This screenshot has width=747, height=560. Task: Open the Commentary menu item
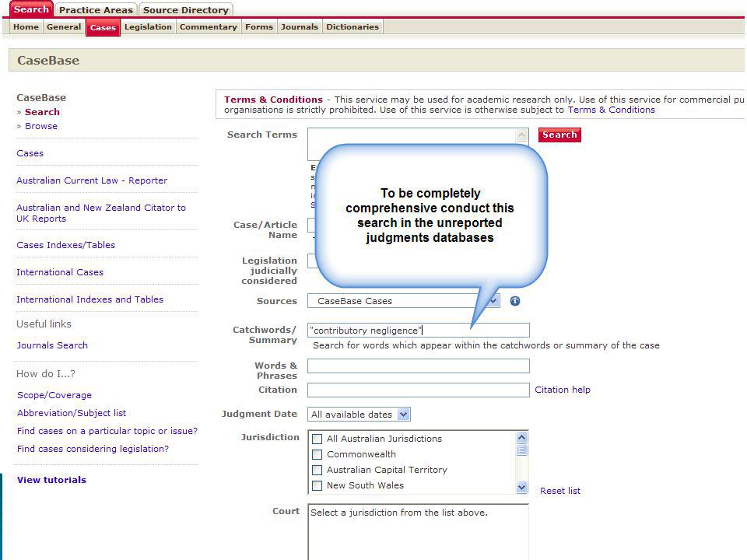point(209,26)
